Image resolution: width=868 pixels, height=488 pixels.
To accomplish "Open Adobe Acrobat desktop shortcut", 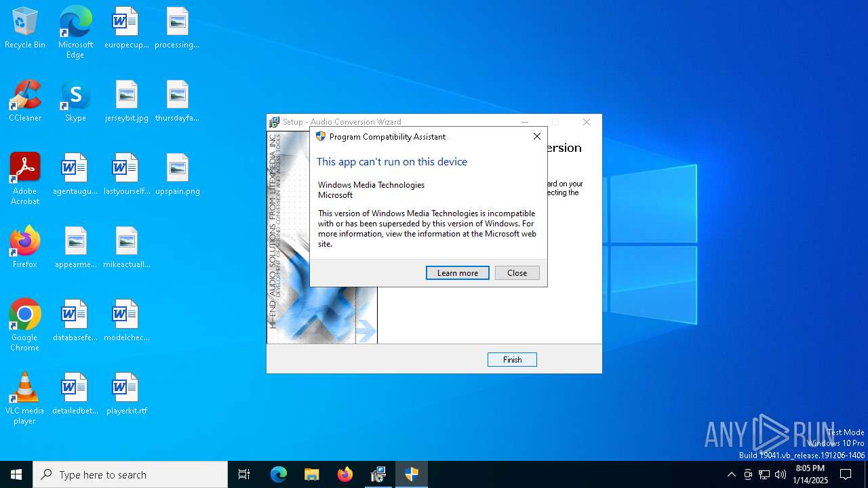I will click(x=25, y=179).
